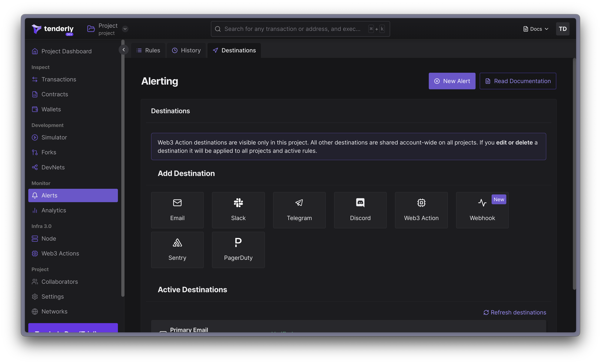Open the Wallets inspect section
The width and height of the screenshot is (601, 364).
point(51,109)
